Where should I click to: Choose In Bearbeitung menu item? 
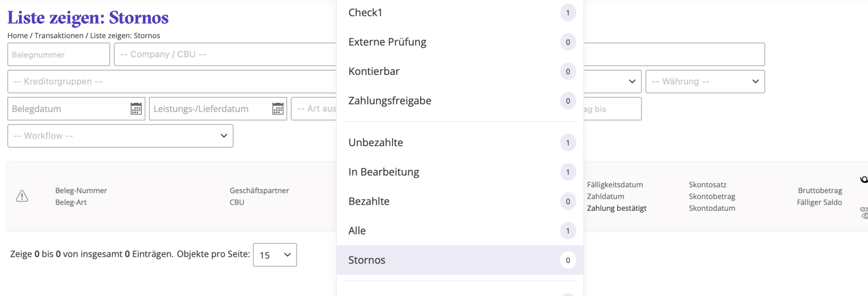coord(460,172)
